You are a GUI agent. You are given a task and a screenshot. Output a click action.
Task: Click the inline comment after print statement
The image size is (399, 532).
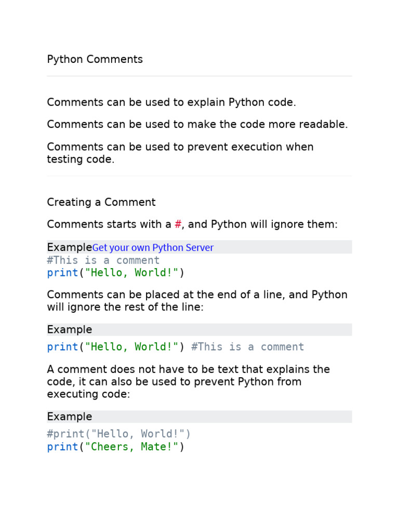click(x=247, y=347)
